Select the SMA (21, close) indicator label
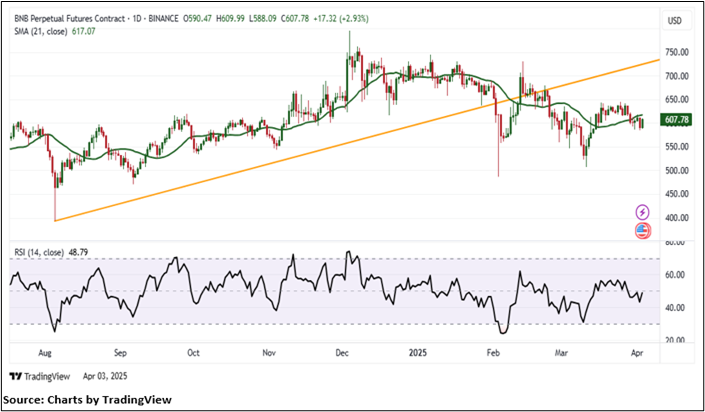Image resolution: width=705 pixels, height=412 pixels. [x=40, y=31]
